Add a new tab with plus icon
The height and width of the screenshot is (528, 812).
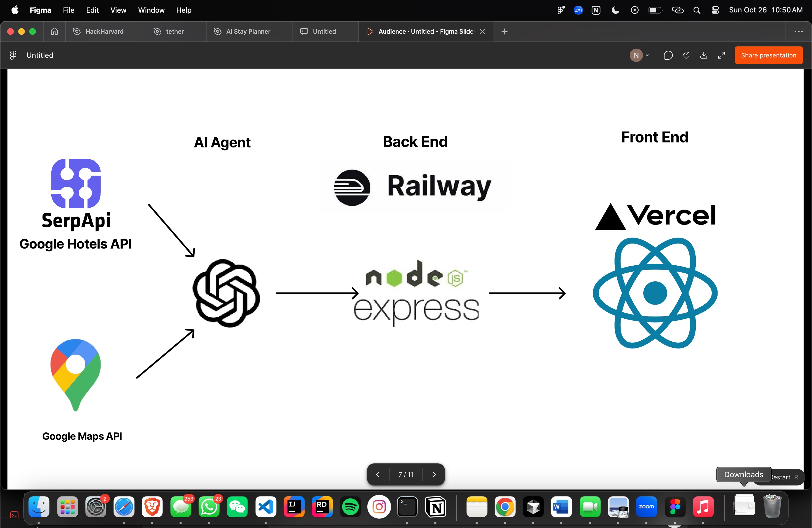pos(505,31)
